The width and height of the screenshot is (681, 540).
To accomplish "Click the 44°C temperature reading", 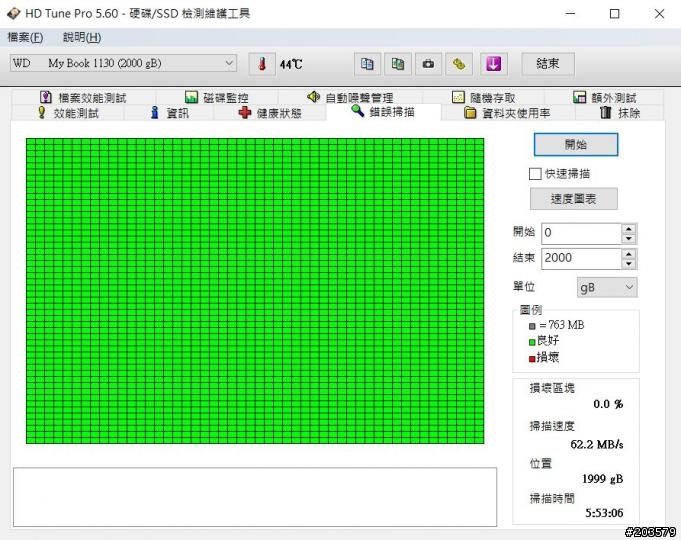I will 291,65.
